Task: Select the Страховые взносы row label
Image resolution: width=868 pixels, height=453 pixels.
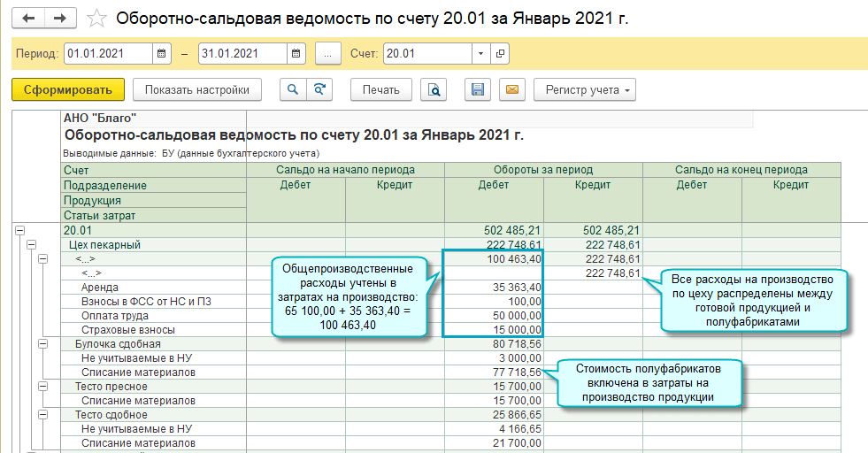Action: (x=128, y=330)
